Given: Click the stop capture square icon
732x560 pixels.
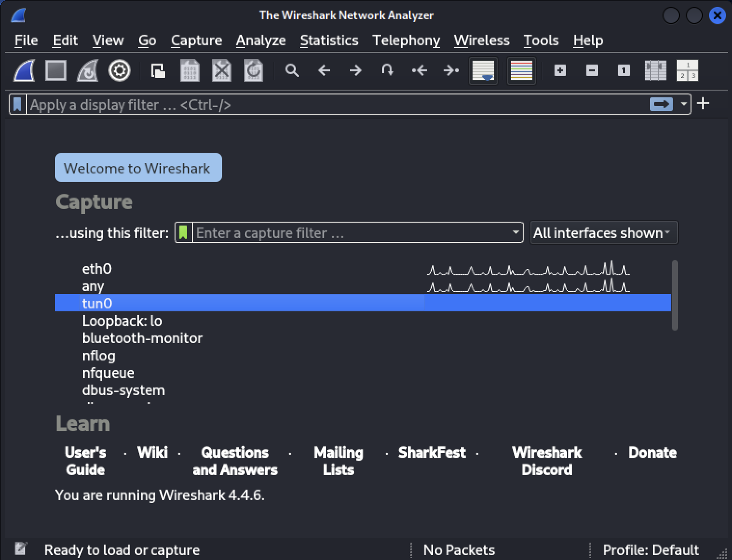Looking at the screenshot, I should (x=56, y=71).
